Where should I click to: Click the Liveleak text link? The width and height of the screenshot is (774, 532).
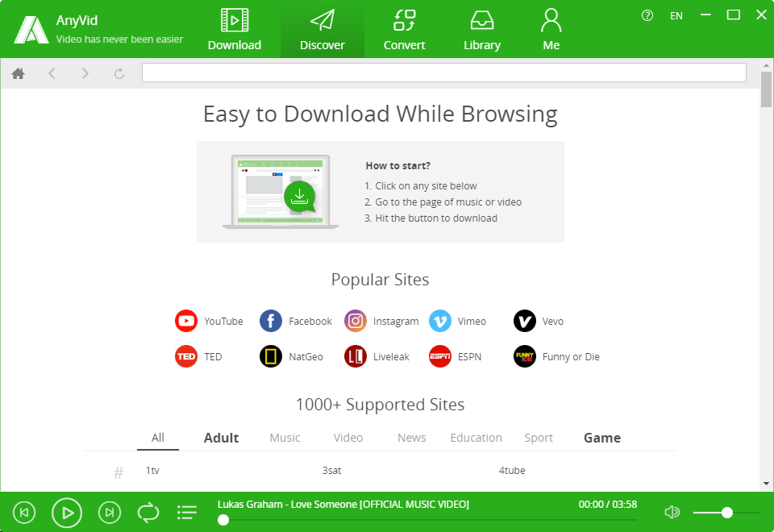click(x=392, y=357)
